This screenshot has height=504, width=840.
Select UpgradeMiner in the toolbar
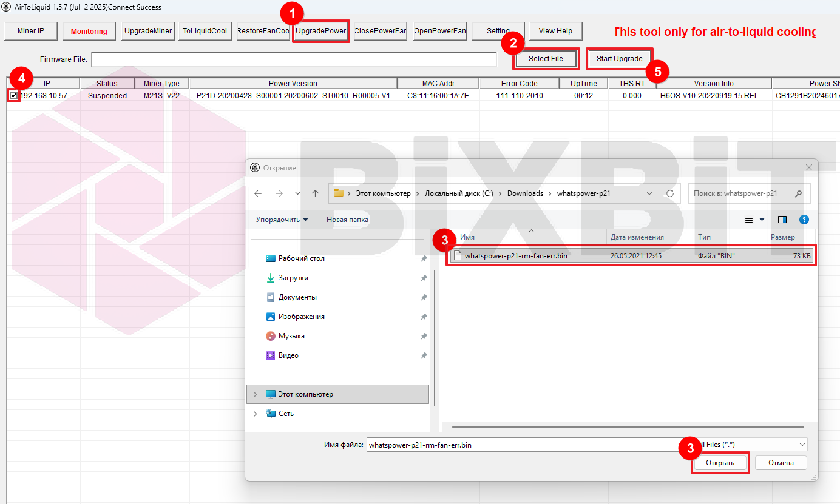point(148,31)
